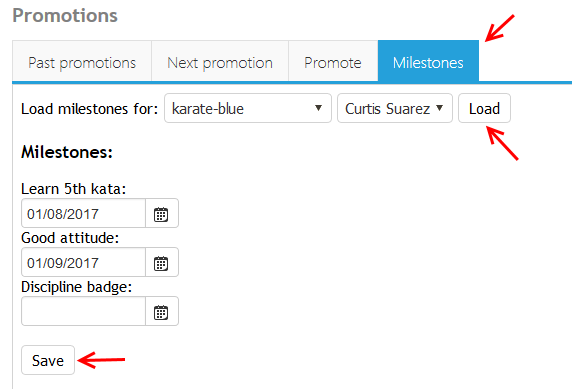Expand the karate-blue rank dropdown
The width and height of the screenshot is (572, 389).
point(248,108)
